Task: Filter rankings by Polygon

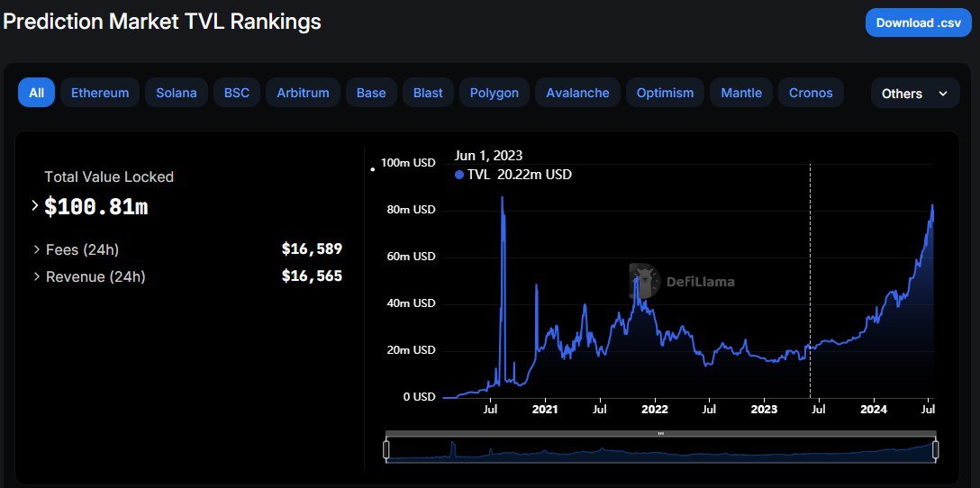Action: click(495, 93)
